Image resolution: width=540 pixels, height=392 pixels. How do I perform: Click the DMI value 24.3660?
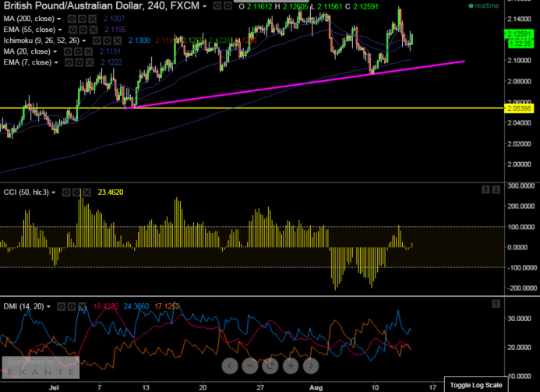(136, 306)
